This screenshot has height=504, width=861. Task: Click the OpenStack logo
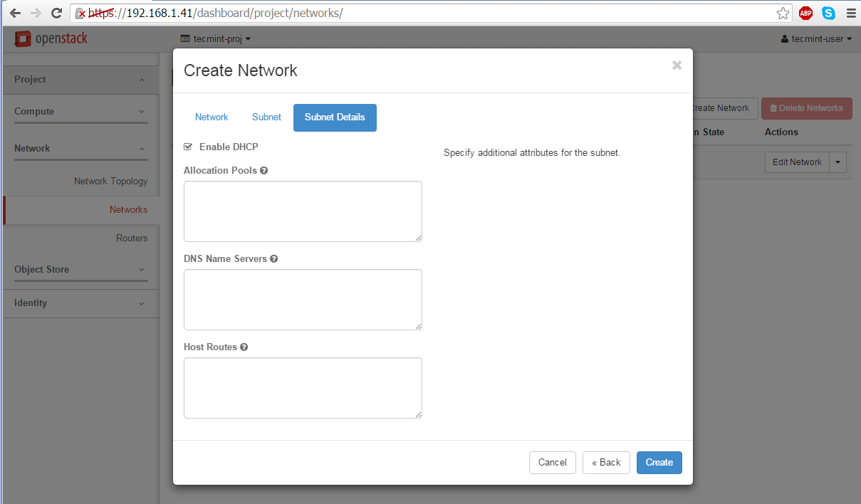[x=51, y=38]
